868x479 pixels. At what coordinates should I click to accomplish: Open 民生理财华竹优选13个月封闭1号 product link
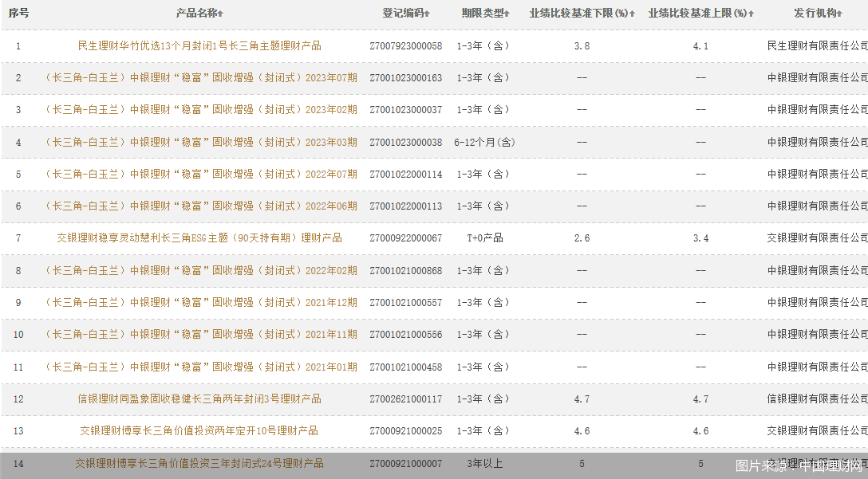[199, 46]
